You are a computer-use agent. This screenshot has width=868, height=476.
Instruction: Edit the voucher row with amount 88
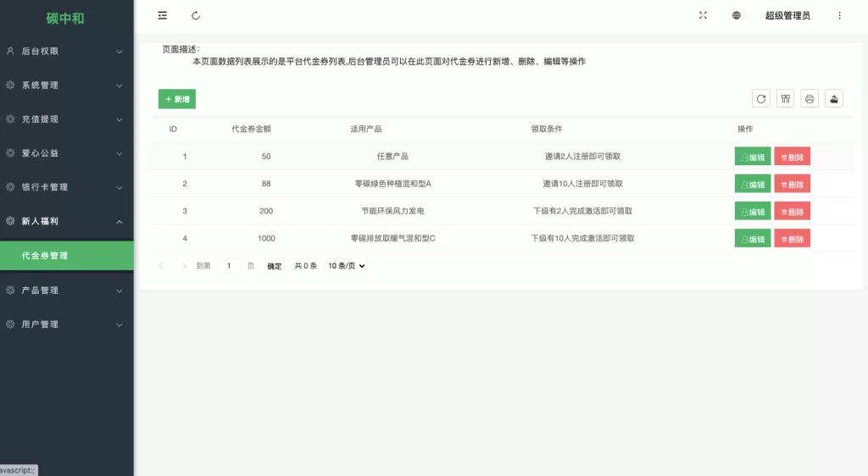[753, 184]
